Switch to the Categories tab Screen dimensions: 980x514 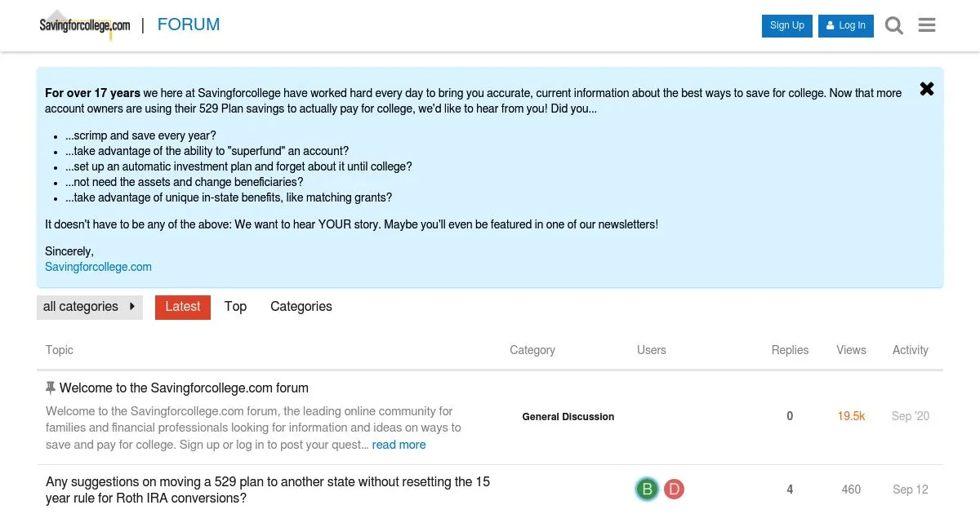[301, 307]
